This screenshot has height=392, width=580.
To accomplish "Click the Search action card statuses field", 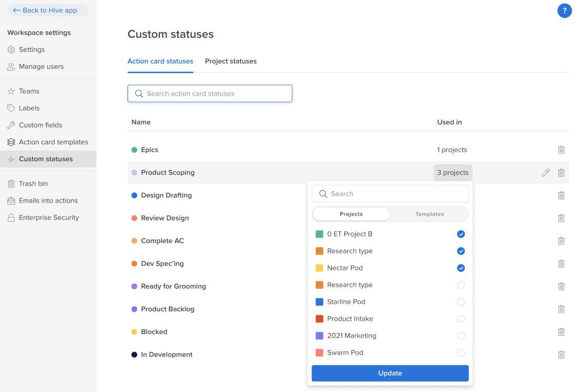I will [x=210, y=94].
